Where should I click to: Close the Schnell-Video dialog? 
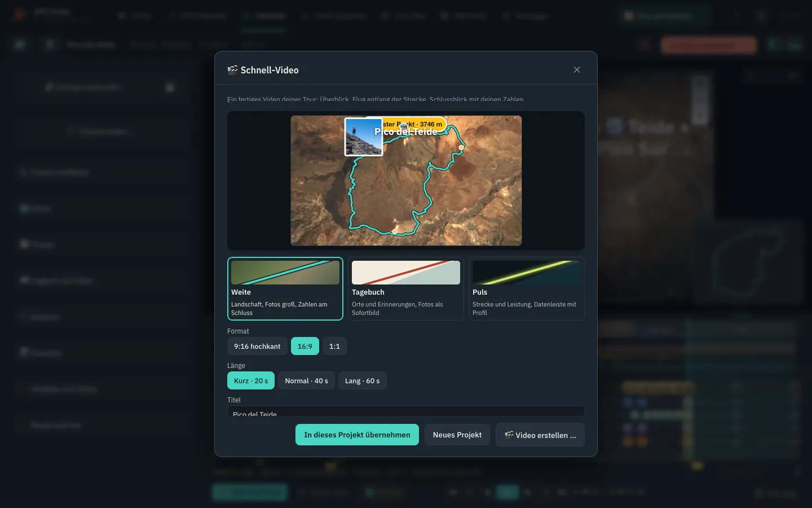pos(577,70)
